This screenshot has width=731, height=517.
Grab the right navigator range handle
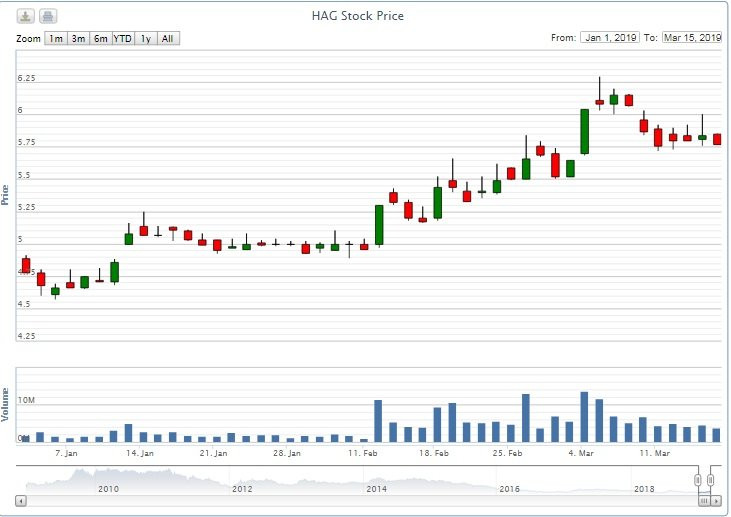coord(710,480)
